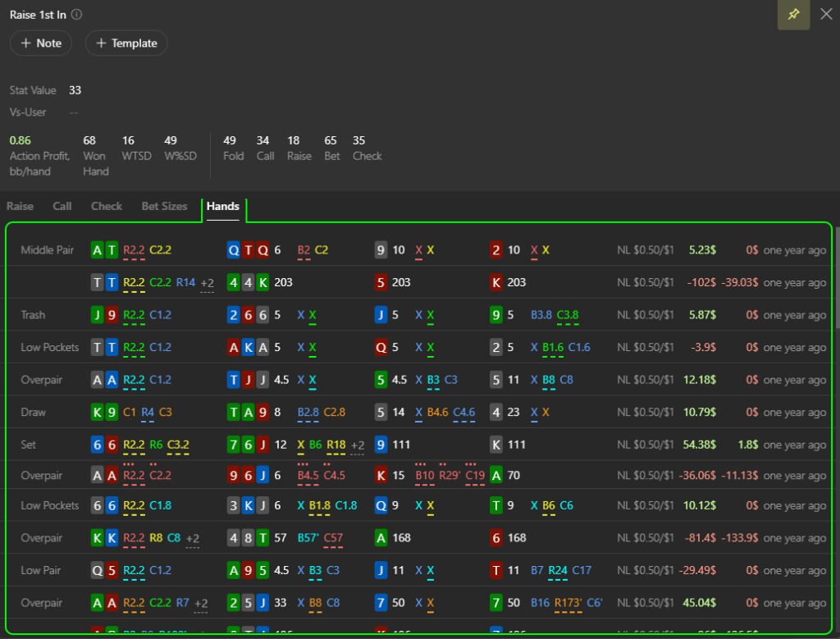Close the Raise 1st In panel
The width and height of the screenshot is (840, 639).
pyautogui.click(x=826, y=15)
